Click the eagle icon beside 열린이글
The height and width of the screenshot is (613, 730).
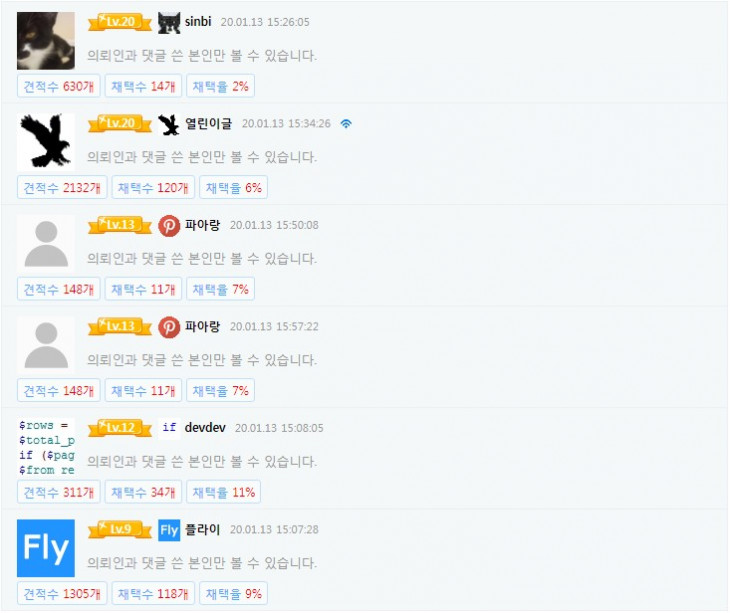pos(169,124)
